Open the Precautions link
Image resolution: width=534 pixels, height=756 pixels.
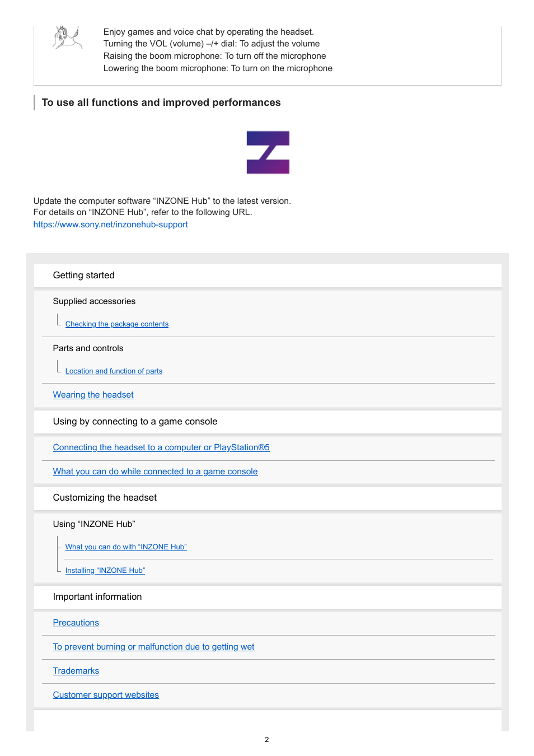click(x=76, y=623)
